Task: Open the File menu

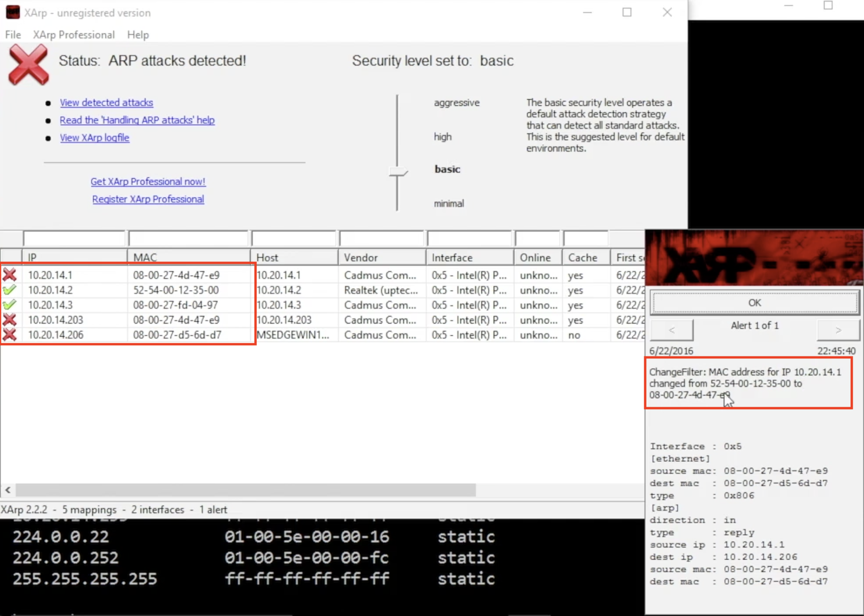Action: [13, 35]
